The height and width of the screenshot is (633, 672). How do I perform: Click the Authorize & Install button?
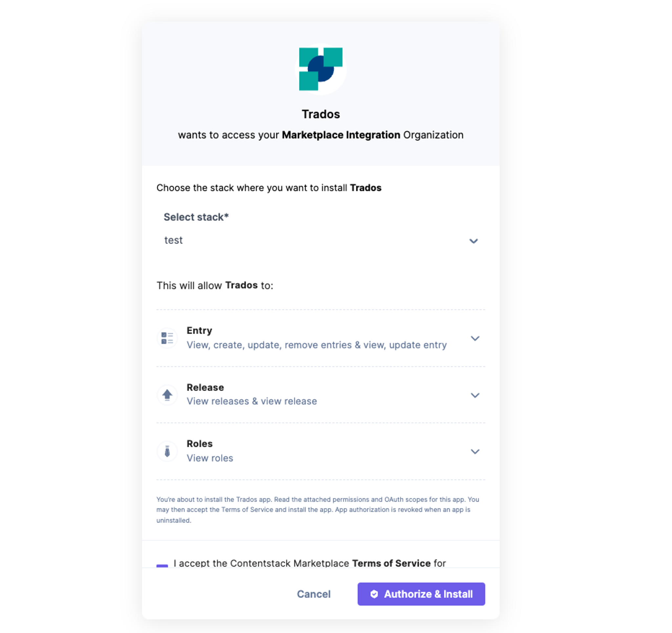(x=421, y=594)
